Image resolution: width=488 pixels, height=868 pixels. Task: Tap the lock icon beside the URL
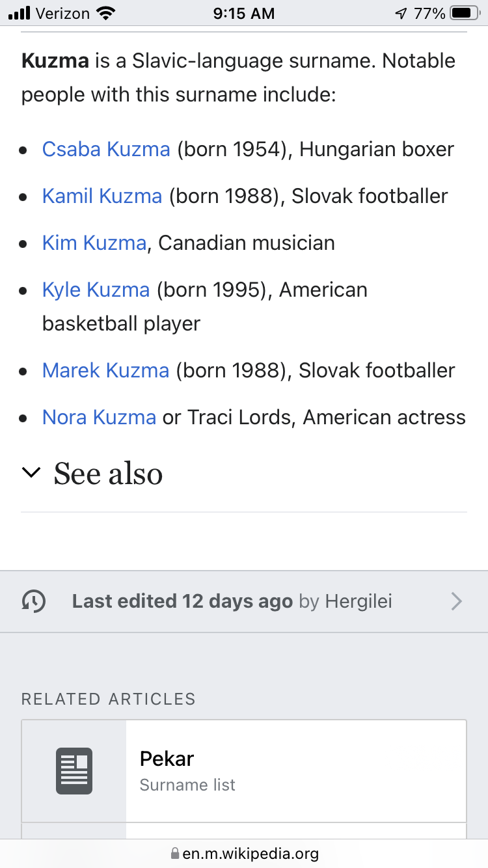pyautogui.click(x=174, y=853)
